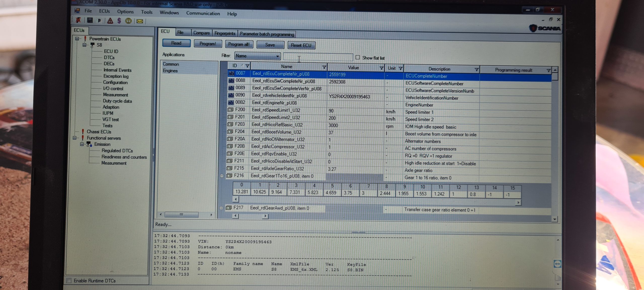Click the purple dollar sign toolbar icon
Viewport: 644px width, 290px height.
click(119, 21)
